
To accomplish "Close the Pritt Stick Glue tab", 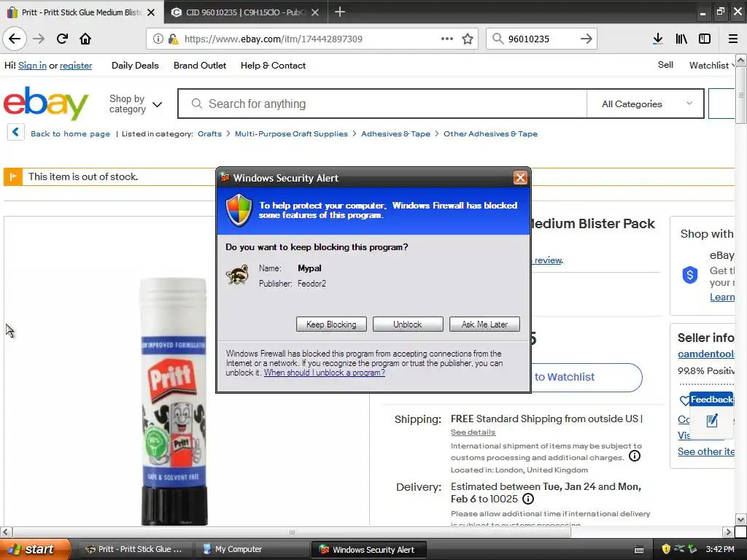I will coord(151,12).
